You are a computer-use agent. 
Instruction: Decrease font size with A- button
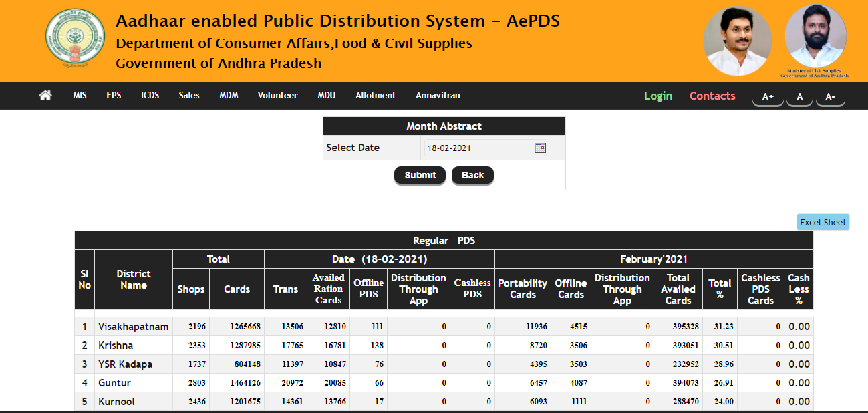click(830, 97)
